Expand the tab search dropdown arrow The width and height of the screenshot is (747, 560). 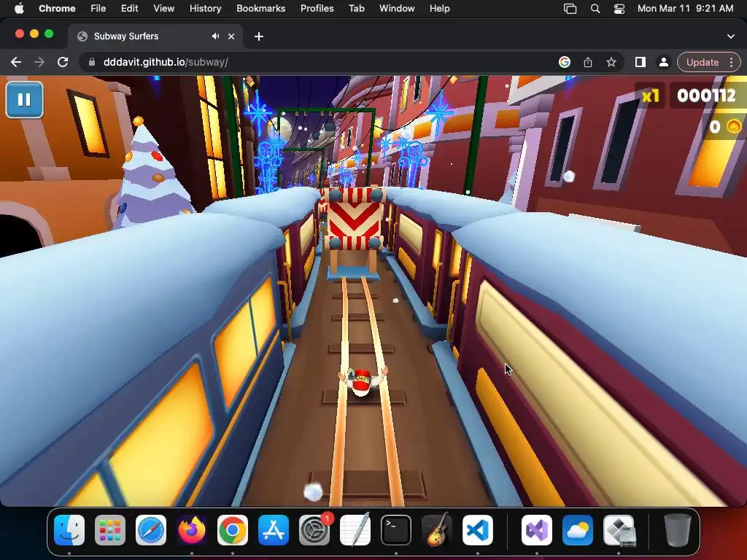pyautogui.click(x=731, y=36)
